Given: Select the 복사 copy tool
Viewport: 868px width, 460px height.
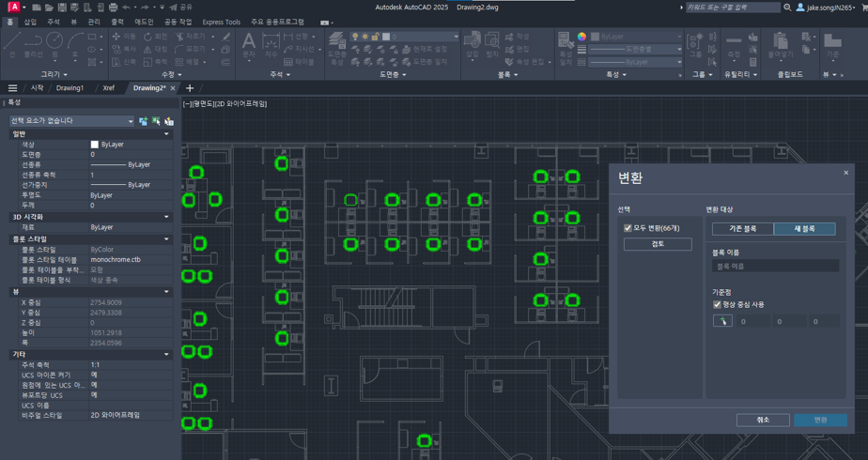Looking at the screenshot, I should pos(124,49).
